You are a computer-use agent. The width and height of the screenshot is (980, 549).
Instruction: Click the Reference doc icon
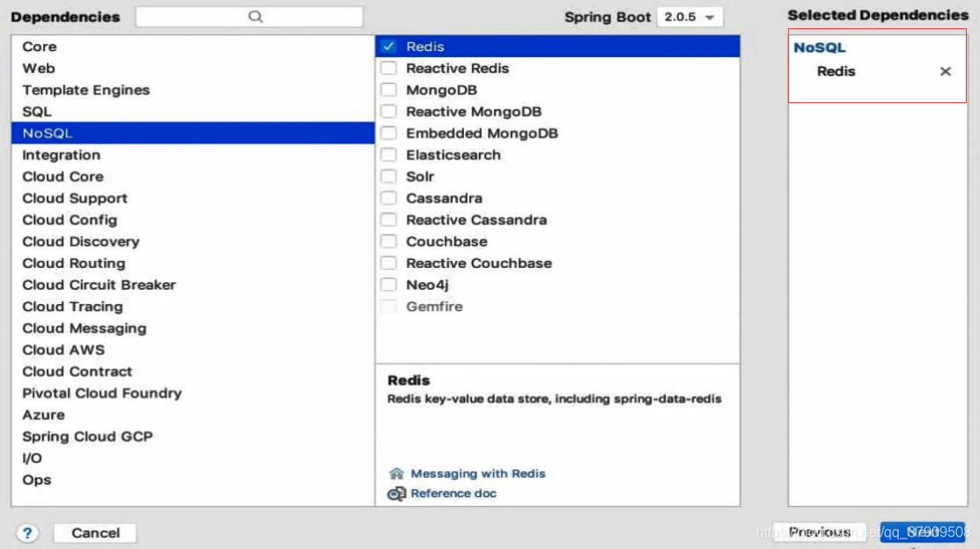tap(396, 493)
